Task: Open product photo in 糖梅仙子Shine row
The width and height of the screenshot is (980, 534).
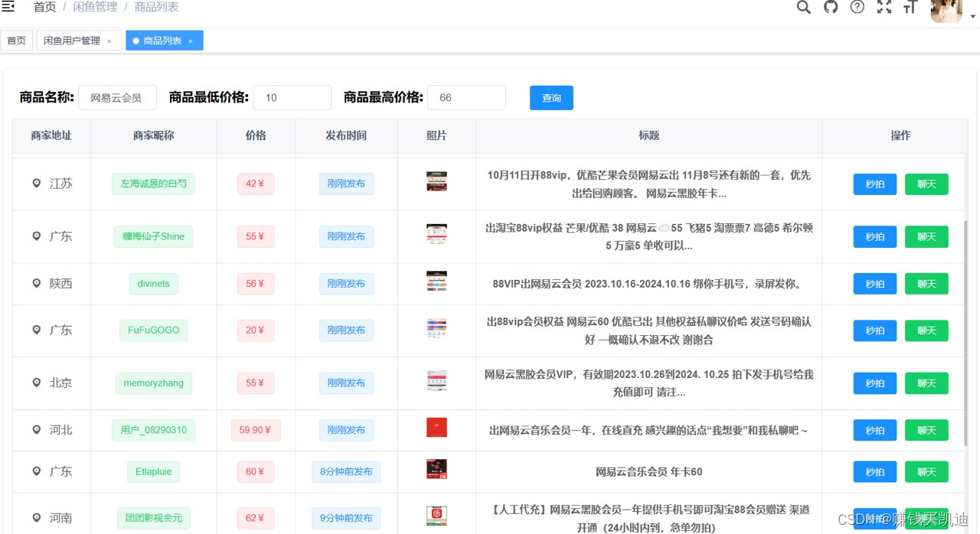Action: coord(436,234)
